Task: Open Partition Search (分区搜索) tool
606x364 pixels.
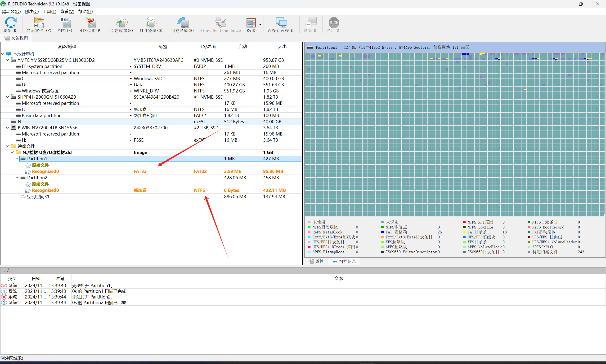Action: coord(90,23)
